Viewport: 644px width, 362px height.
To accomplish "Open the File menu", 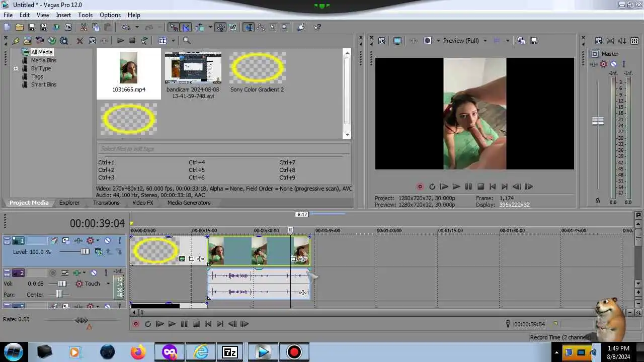I will 8,15.
